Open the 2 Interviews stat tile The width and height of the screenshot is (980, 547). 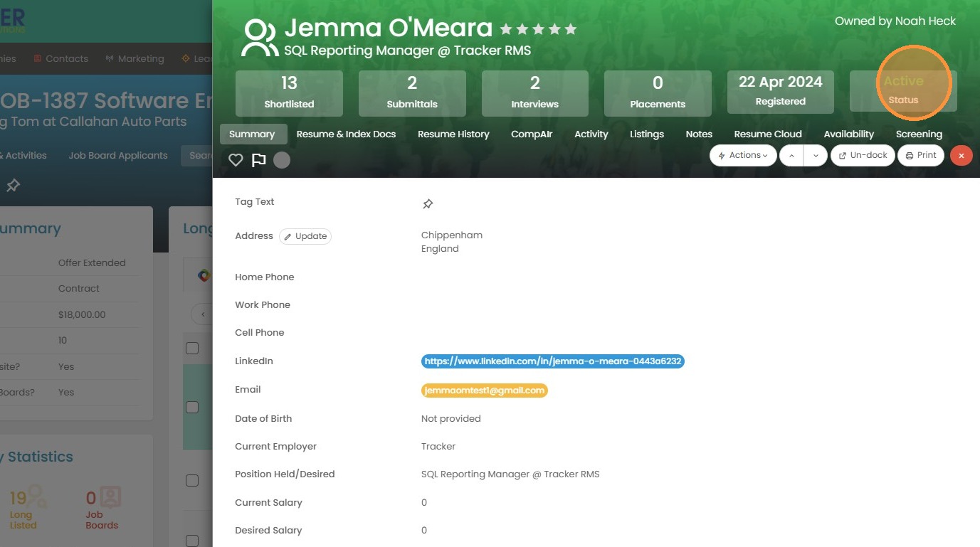coord(535,93)
